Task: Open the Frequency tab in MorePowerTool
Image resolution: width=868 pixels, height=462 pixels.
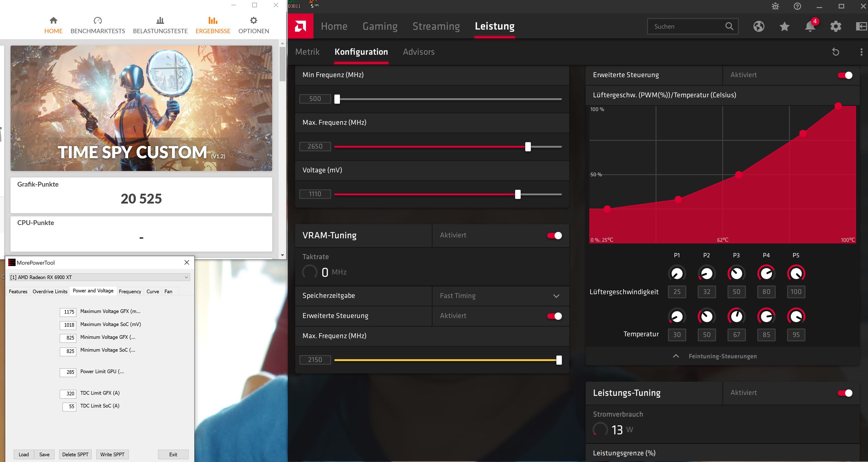Action: [130, 291]
